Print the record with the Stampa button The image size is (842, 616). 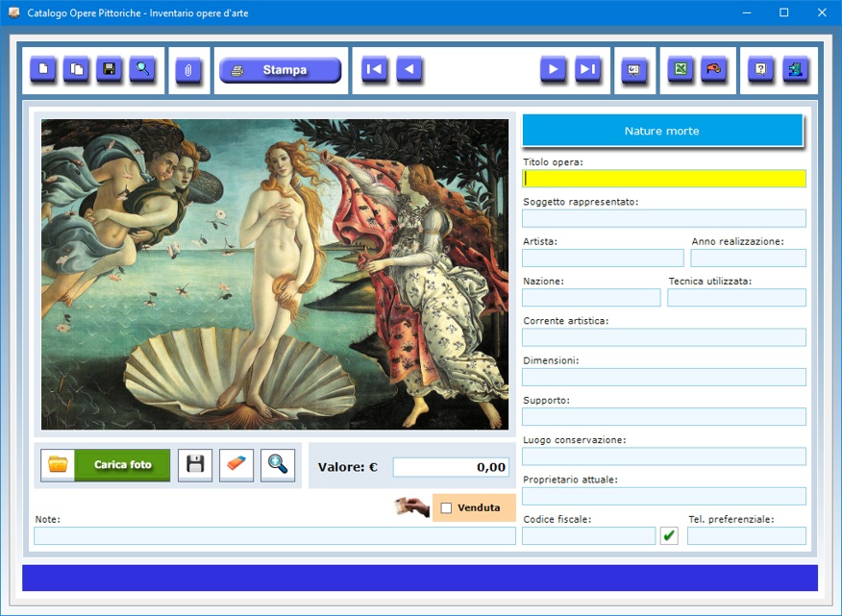click(281, 70)
